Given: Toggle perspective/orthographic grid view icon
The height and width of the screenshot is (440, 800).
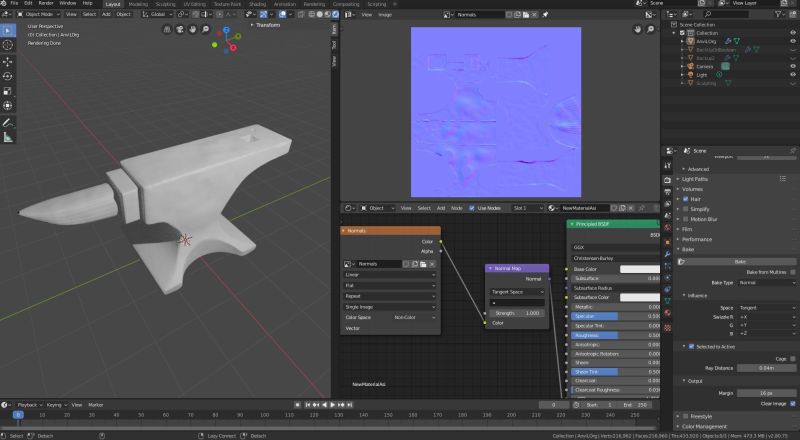Looking at the screenshot, I should click(x=167, y=30).
